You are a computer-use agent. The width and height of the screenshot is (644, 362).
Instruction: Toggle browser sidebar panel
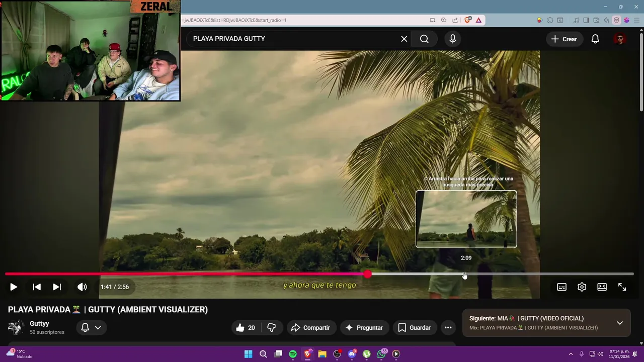(586, 20)
